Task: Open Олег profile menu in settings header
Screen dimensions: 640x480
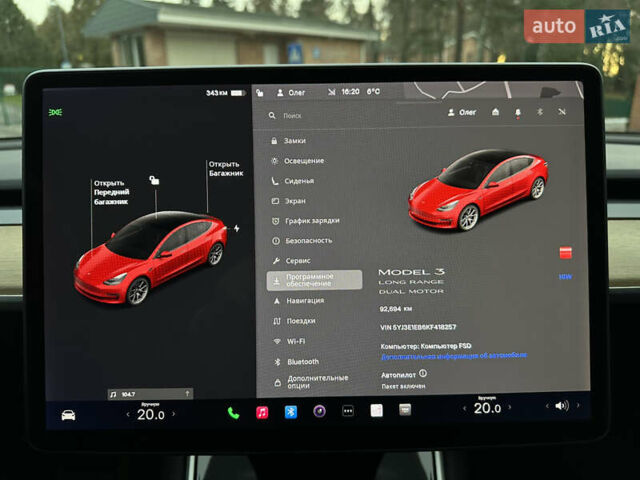Action: click(462, 112)
